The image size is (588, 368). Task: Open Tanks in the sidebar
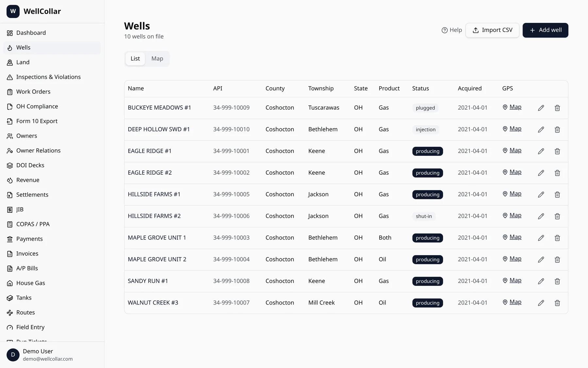coord(52,298)
